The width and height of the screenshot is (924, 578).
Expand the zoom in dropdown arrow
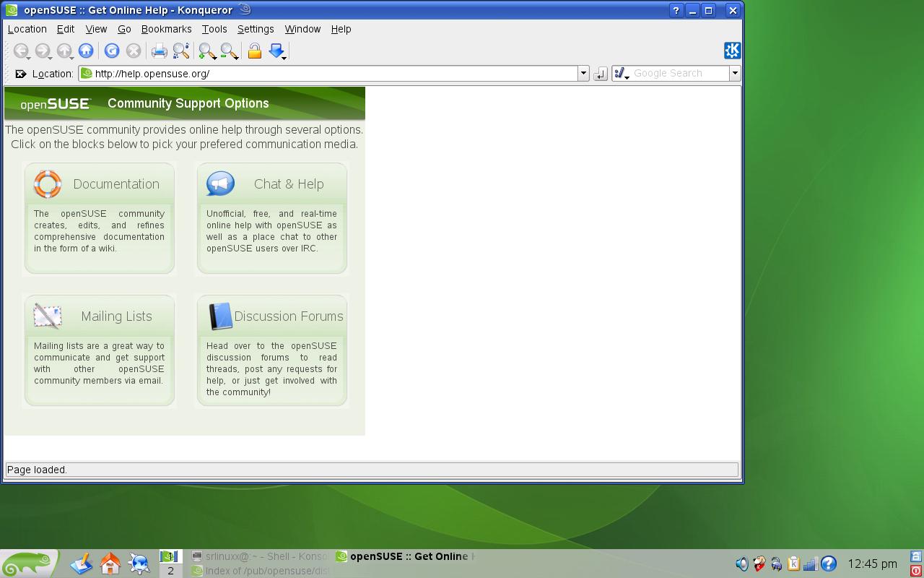[215, 57]
